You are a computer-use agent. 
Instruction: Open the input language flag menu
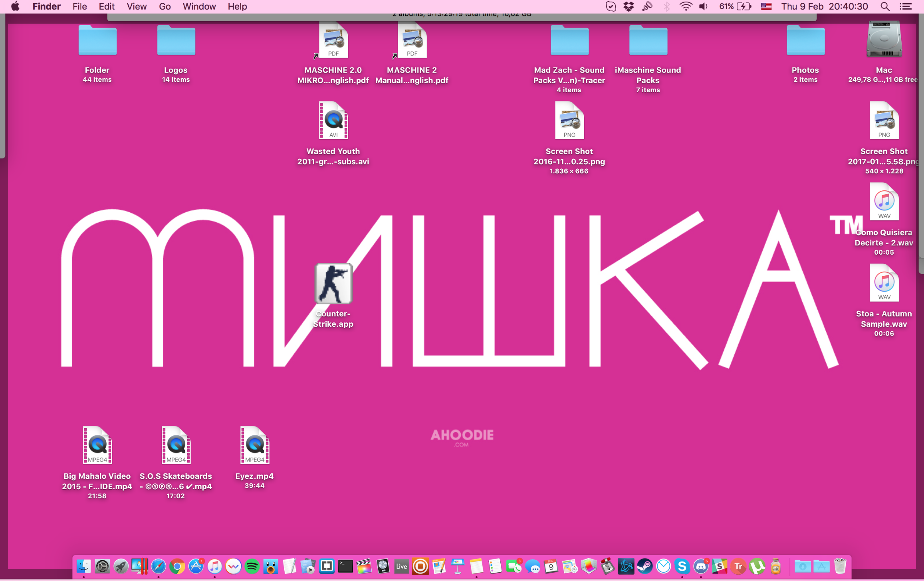(x=766, y=6)
